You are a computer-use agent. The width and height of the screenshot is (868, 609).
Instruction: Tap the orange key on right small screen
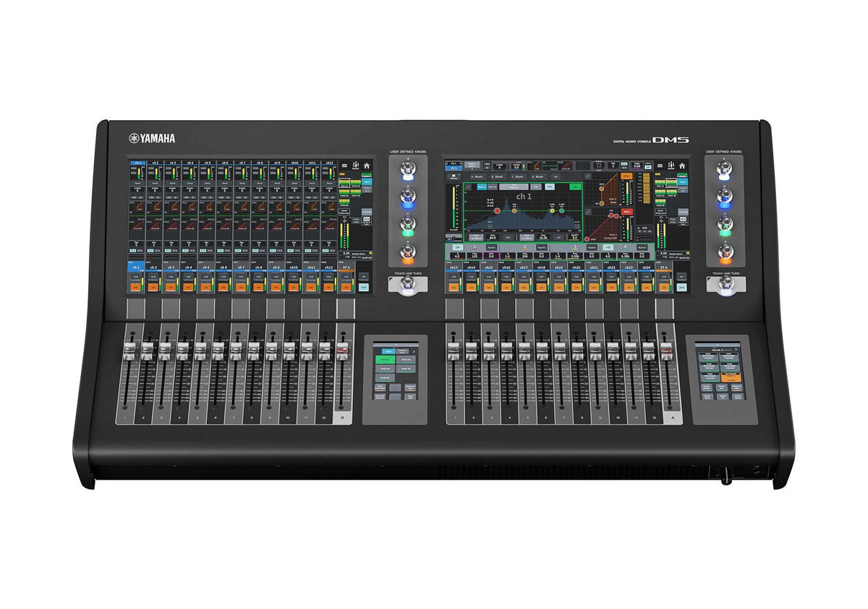click(x=731, y=377)
